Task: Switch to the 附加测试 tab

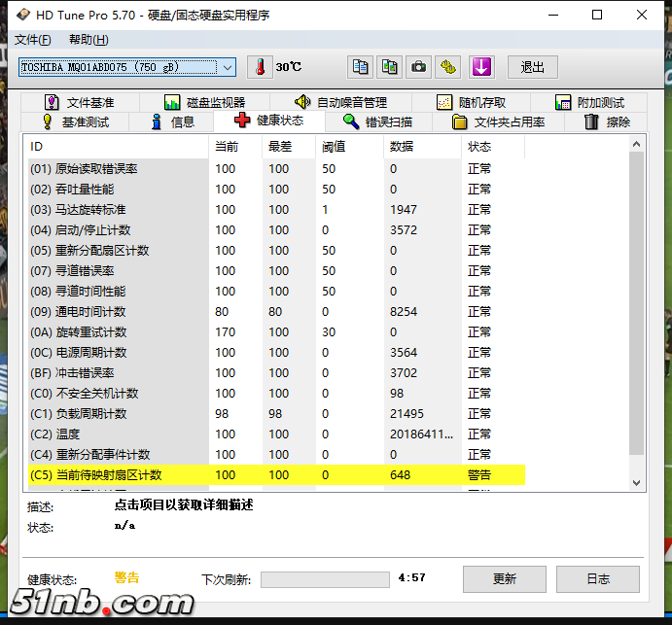Action: point(589,103)
